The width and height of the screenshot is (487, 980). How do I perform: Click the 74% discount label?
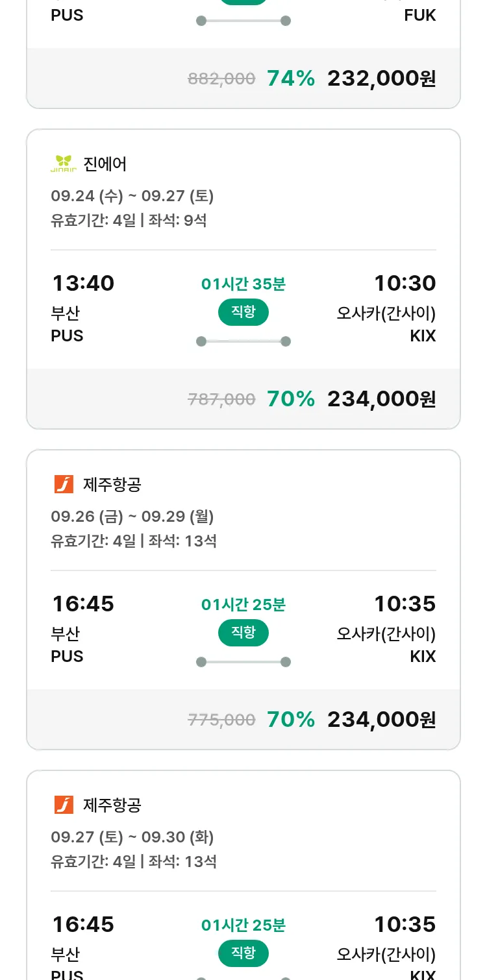pos(290,79)
